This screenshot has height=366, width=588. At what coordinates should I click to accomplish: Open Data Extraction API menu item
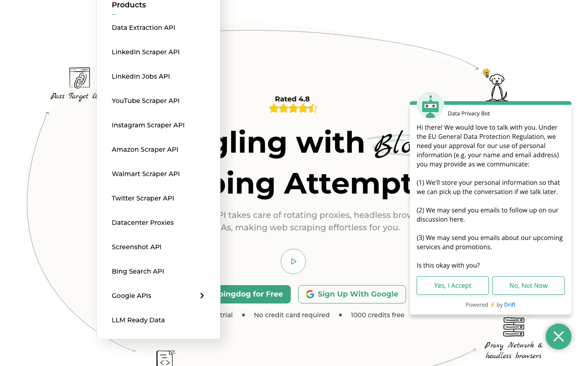pyautogui.click(x=143, y=28)
